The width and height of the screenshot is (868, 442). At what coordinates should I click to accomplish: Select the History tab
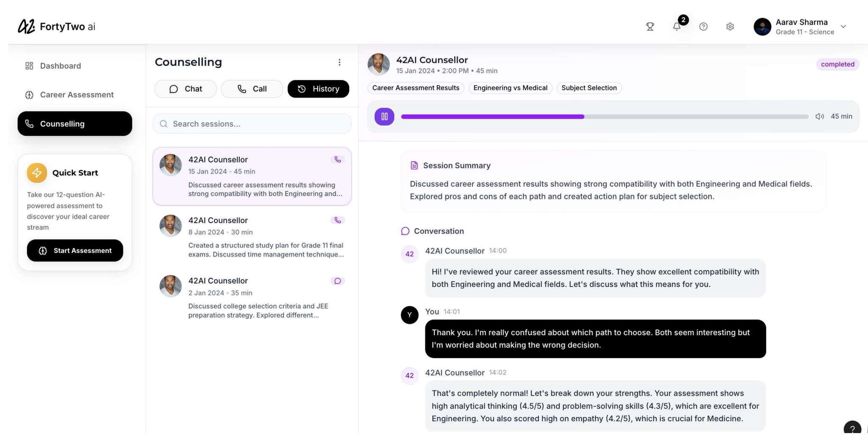(x=318, y=89)
